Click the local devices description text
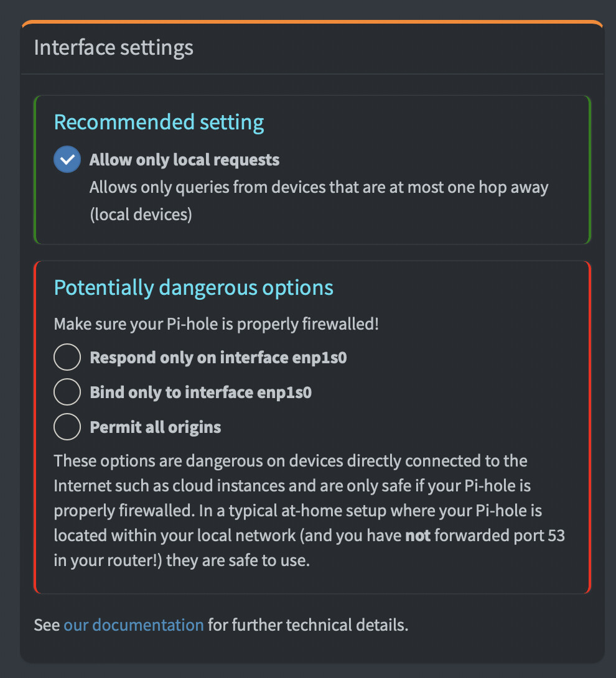This screenshot has width=616, height=678. (319, 199)
